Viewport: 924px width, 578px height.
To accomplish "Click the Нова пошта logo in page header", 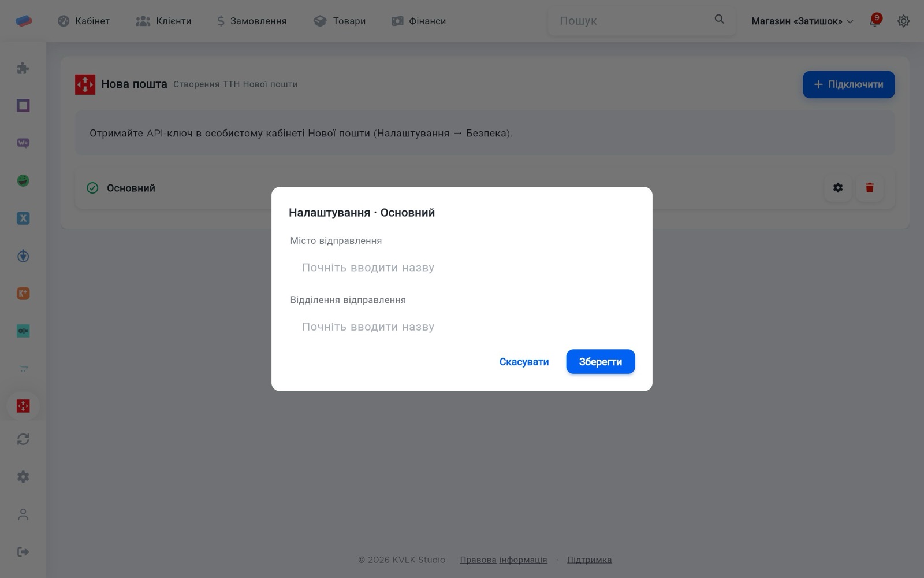I will (x=85, y=84).
